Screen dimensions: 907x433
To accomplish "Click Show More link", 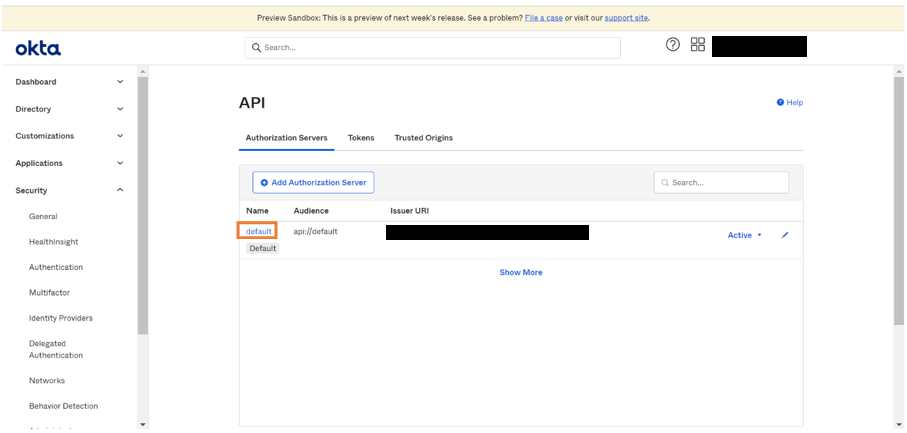I will 521,272.
